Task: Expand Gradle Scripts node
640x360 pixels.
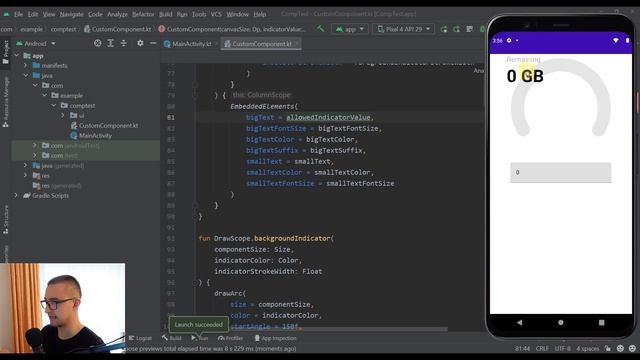Action: pyautogui.click(x=17, y=196)
